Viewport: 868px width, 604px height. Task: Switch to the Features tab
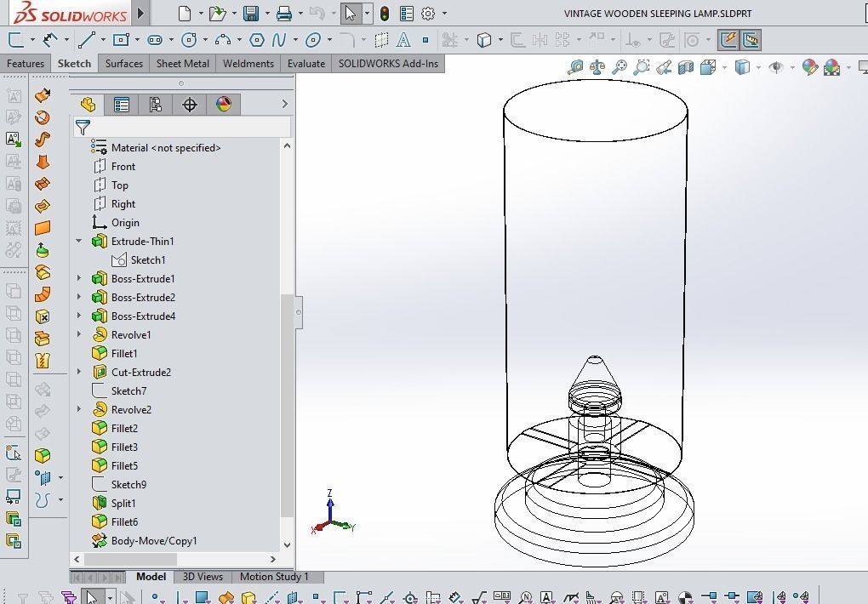pyautogui.click(x=26, y=64)
